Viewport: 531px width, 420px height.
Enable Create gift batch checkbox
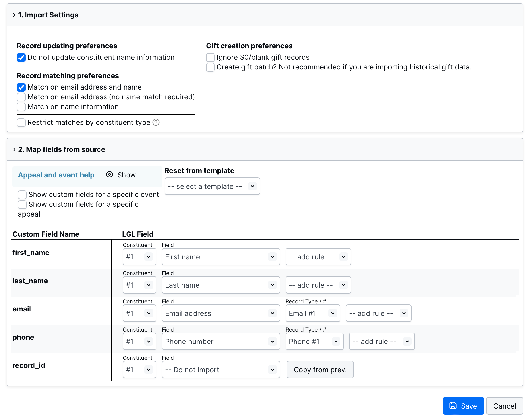210,67
